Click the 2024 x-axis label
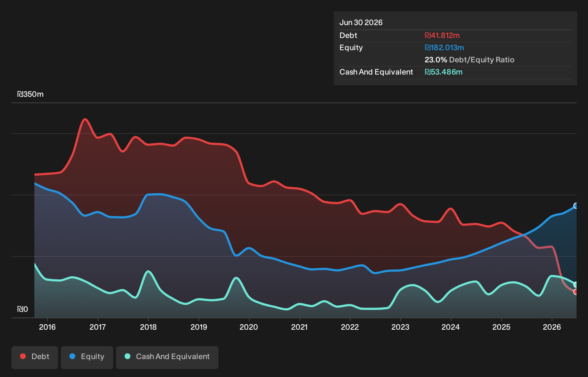Image resolution: width=588 pixels, height=377 pixels. (x=450, y=327)
